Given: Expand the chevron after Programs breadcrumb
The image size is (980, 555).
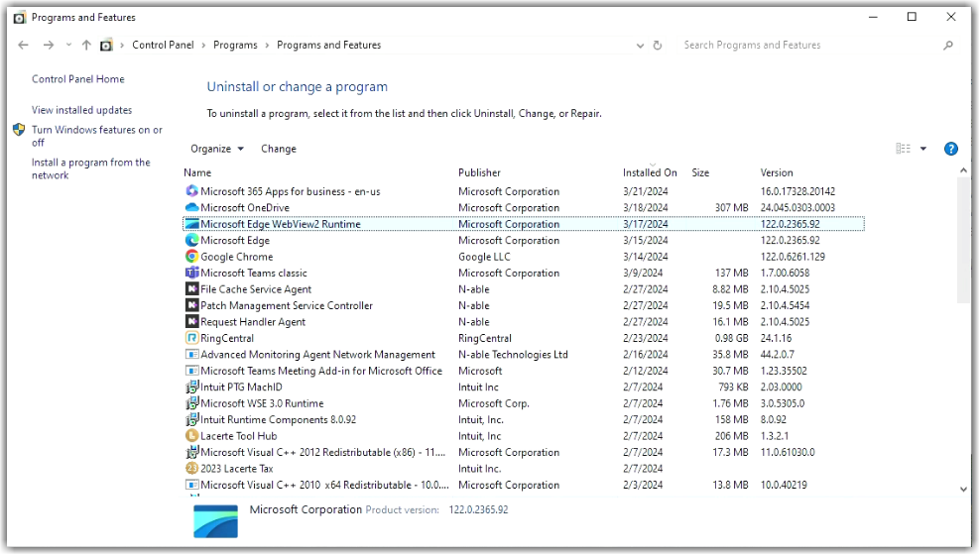Looking at the screenshot, I should 267,45.
